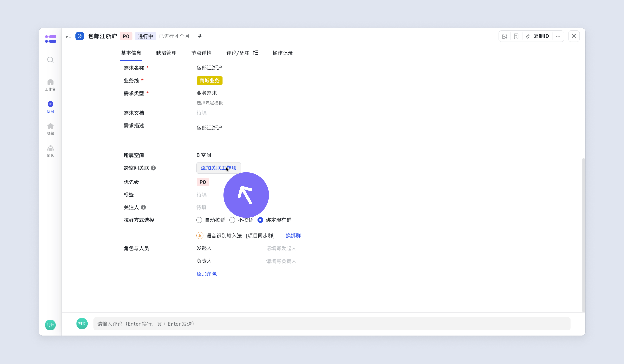Click the 待填 field next to 标签
The image size is (624, 364).
(202, 195)
